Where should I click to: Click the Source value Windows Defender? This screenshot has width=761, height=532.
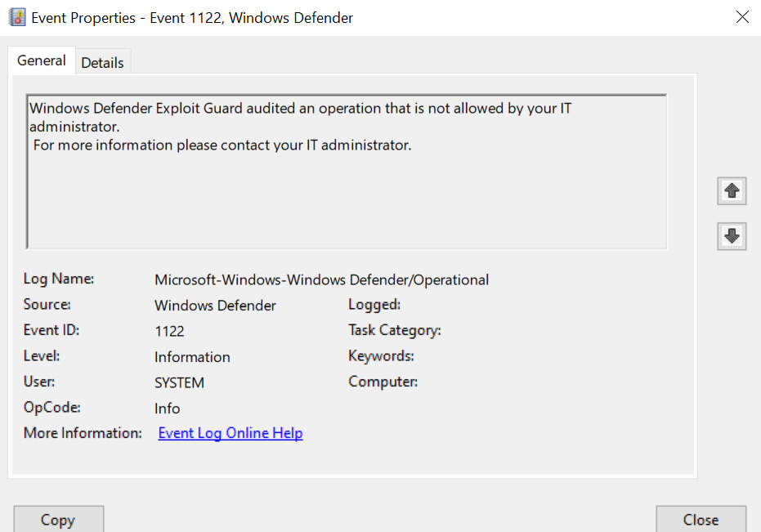[x=215, y=306]
